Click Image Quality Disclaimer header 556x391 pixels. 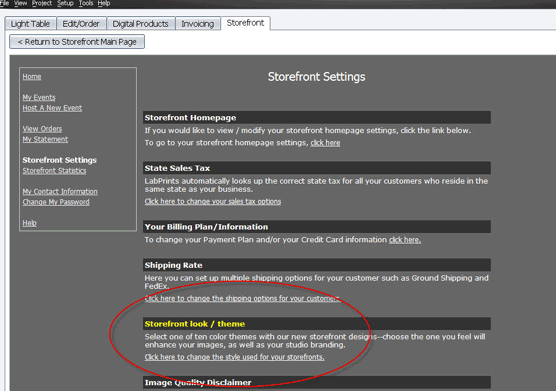click(x=317, y=382)
